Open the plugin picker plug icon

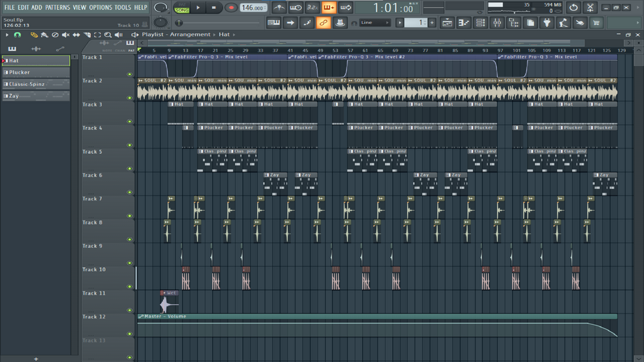547,23
